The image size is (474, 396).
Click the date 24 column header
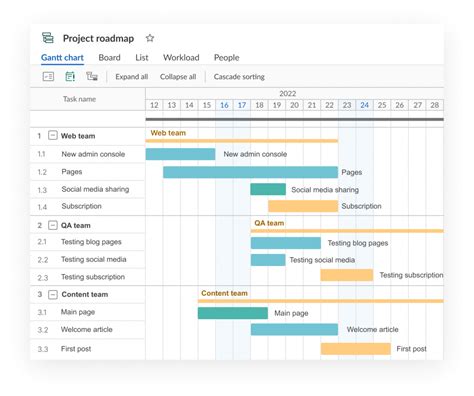364,105
